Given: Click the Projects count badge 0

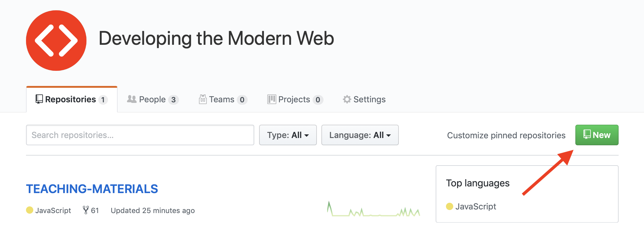Looking at the screenshot, I should click(318, 100).
